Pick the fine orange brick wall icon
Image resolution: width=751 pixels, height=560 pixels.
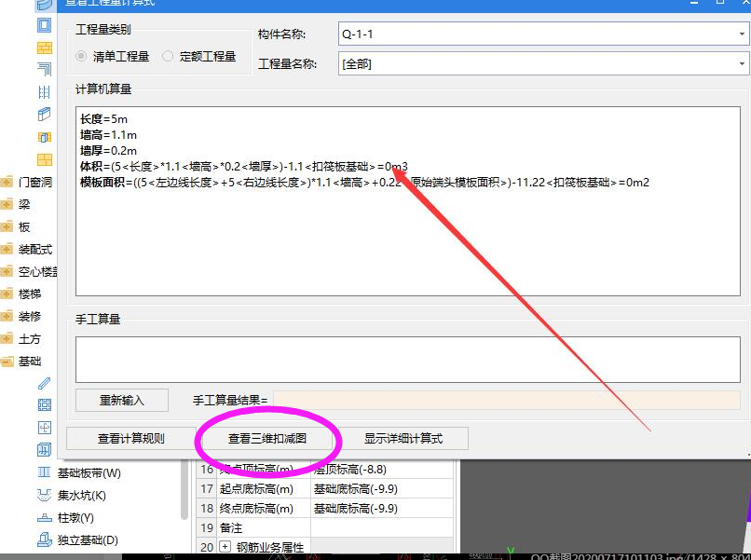click(x=44, y=48)
